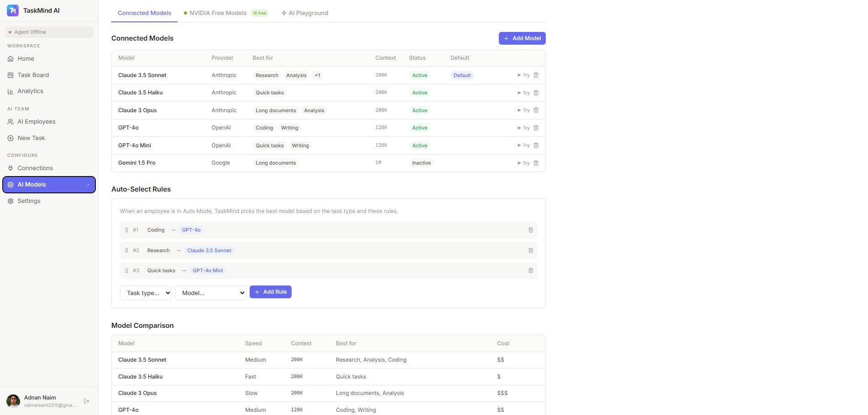Click the Add Model button
Viewport: 868px width, 415px height.
[522, 38]
